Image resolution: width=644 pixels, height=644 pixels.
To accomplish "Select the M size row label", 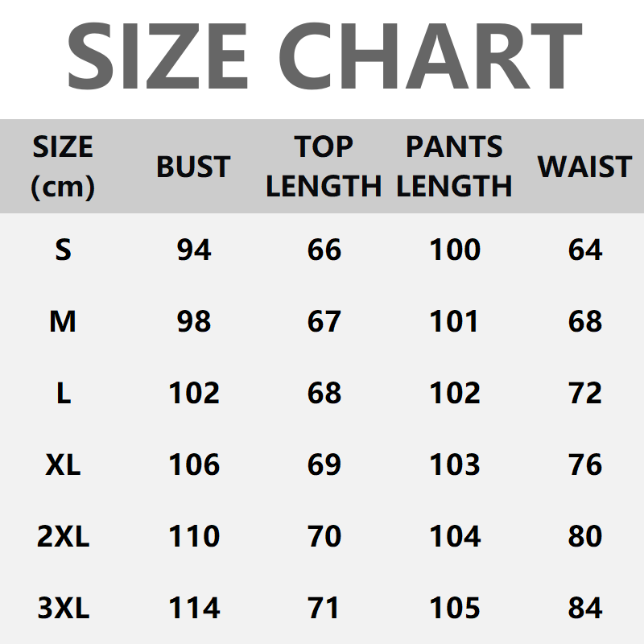I will 63,322.
